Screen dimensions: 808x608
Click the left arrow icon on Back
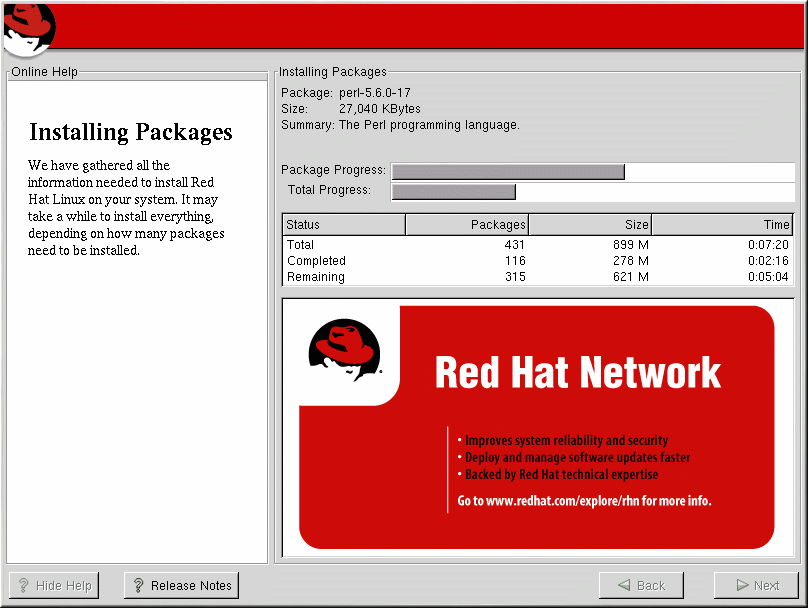point(624,585)
